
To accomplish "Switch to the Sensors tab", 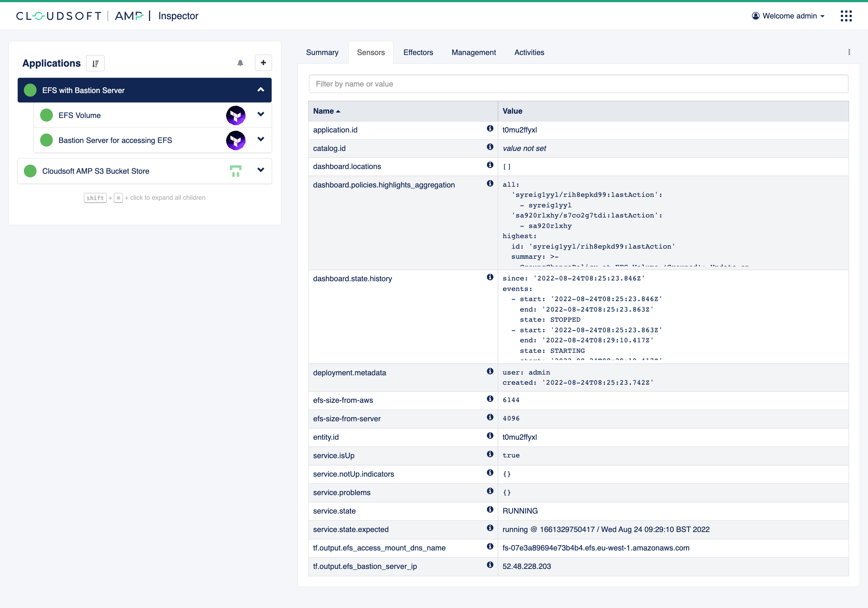I will click(x=371, y=52).
